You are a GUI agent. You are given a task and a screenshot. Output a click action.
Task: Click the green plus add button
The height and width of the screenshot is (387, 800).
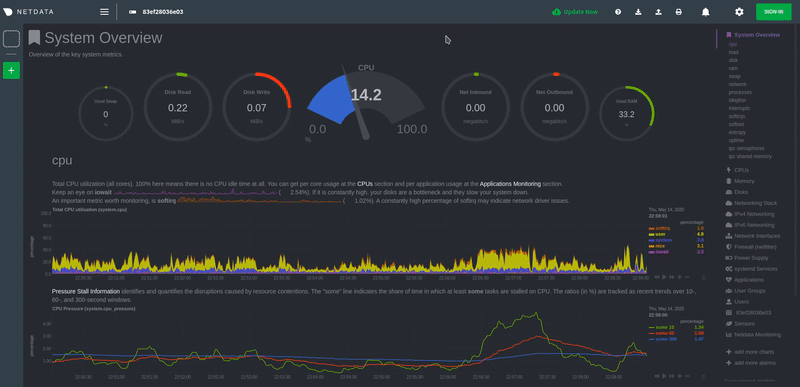pos(11,70)
